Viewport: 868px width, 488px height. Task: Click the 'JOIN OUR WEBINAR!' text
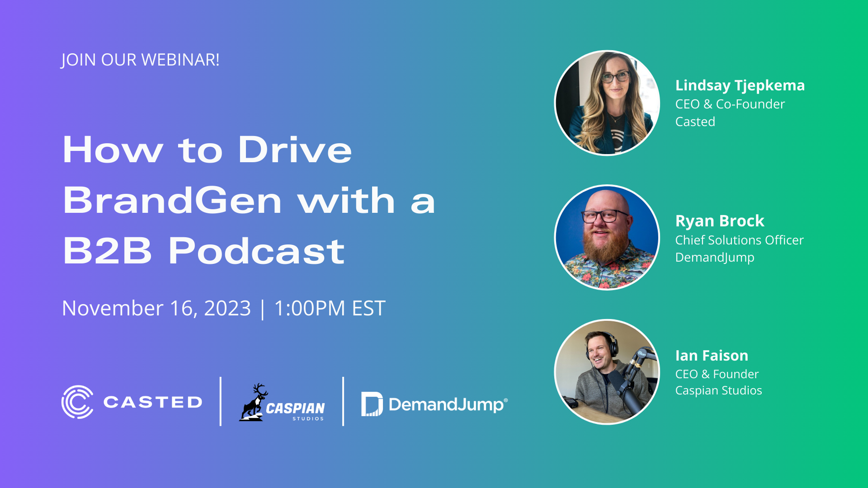point(140,60)
